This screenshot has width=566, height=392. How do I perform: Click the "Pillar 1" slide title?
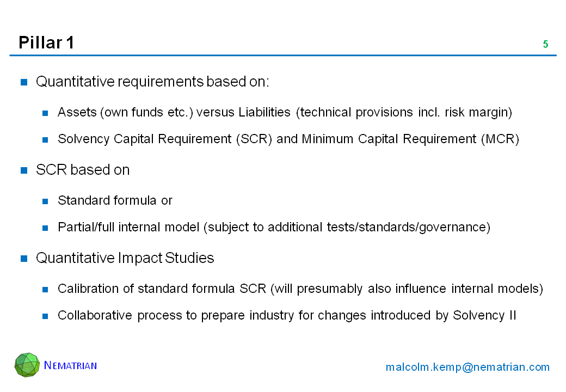[x=46, y=42]
